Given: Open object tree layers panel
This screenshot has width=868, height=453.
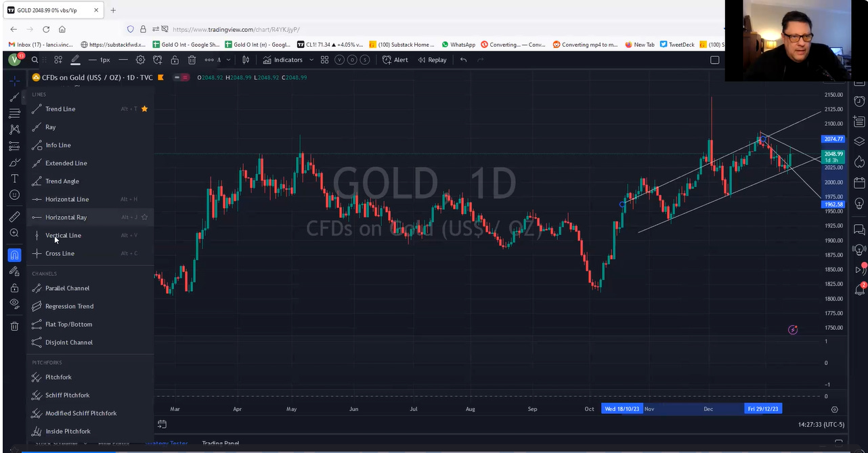Looking at the screenshot, I should tap(859, 142).
